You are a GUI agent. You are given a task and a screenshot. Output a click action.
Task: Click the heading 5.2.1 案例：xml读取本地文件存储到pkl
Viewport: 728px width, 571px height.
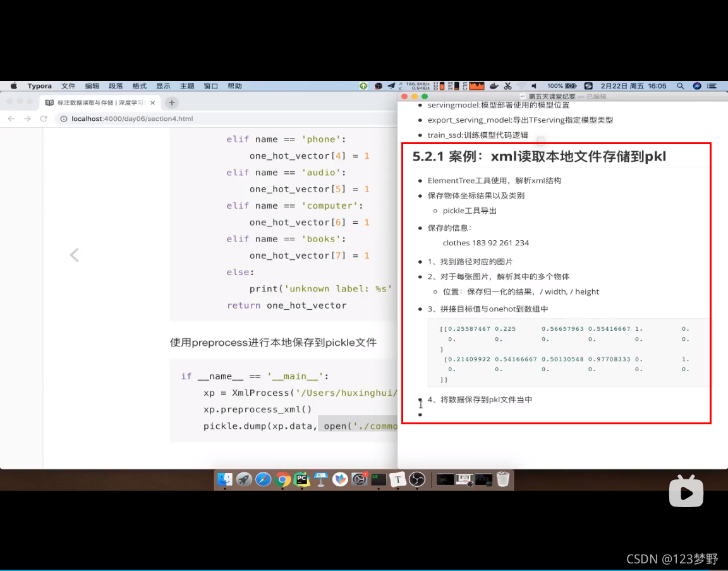pyautogui.click(x=539, y=157)
